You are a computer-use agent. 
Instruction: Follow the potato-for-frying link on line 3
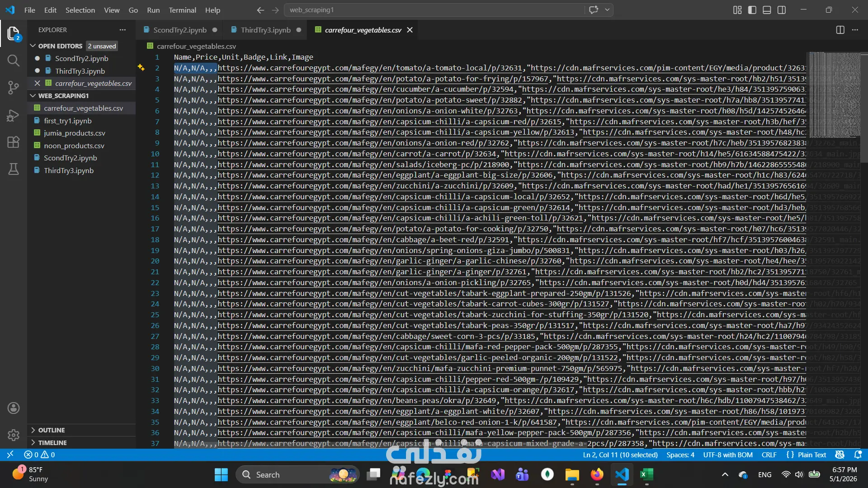(383, 79)
